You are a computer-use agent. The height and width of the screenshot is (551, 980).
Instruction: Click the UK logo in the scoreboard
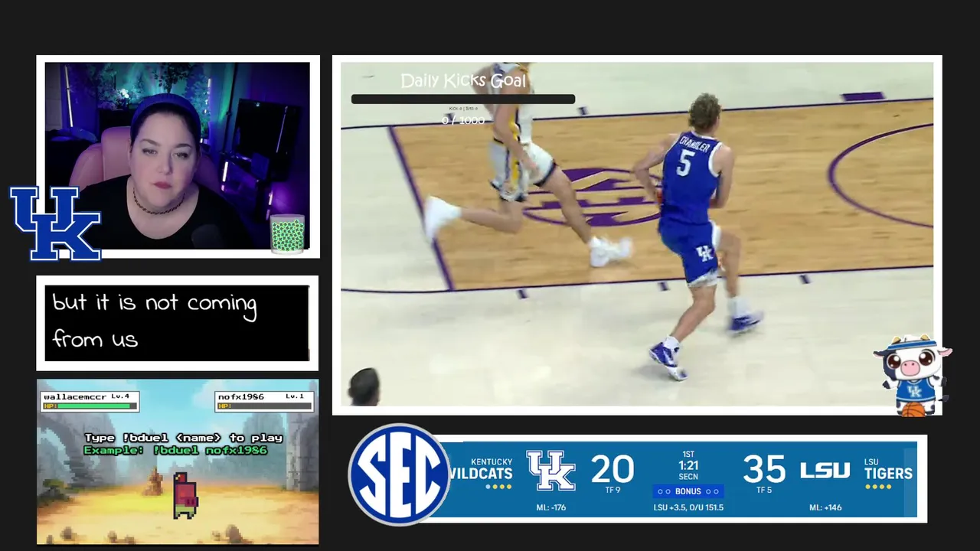(550, 470)
